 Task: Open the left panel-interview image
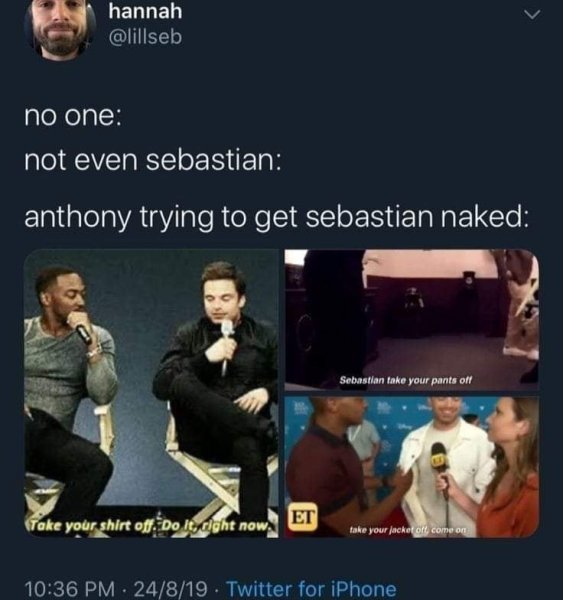coord(151,393)
